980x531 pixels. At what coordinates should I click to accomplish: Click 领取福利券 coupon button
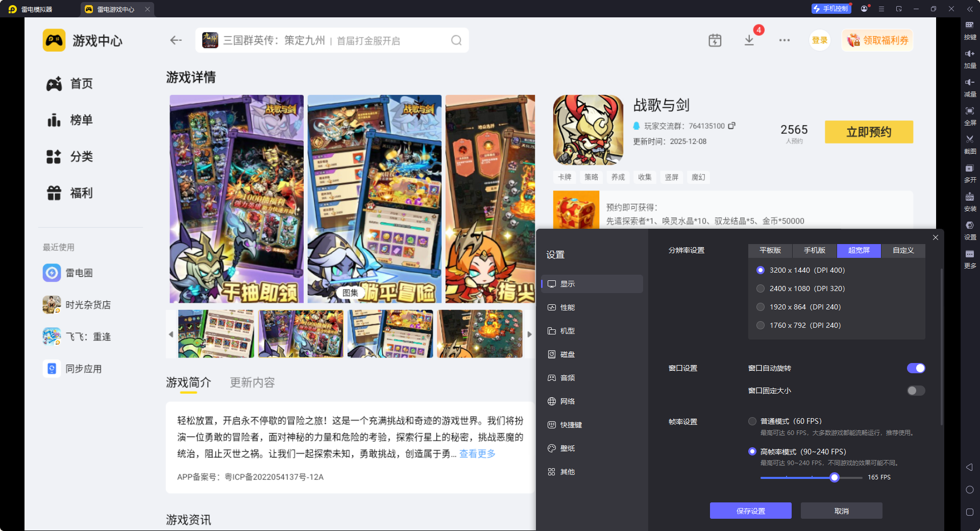click(877, 40)
